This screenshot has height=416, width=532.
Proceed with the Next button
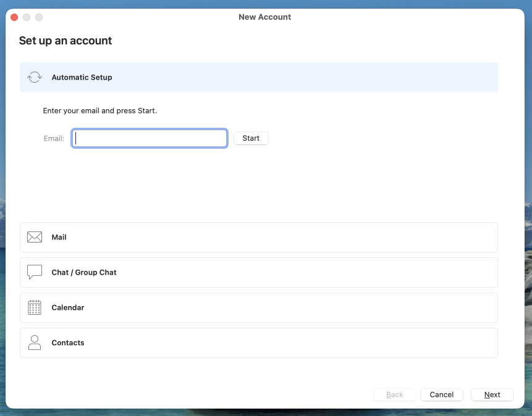492,395
